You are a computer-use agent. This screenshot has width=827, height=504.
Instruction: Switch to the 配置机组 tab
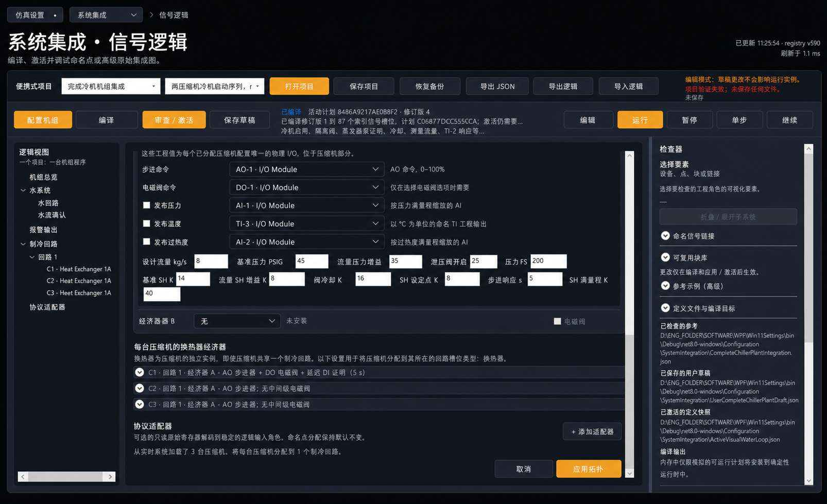pyautogui.click(x=43, y=120)
